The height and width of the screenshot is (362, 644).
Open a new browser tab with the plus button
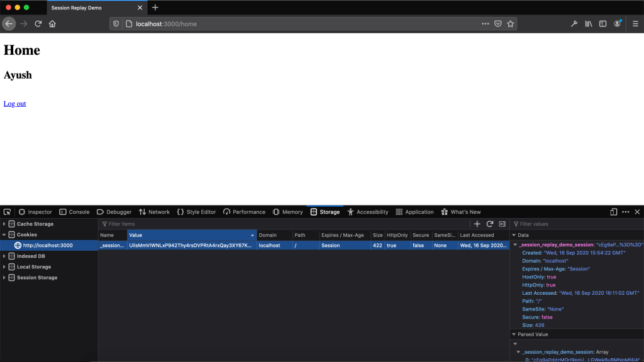click(155, 8)
